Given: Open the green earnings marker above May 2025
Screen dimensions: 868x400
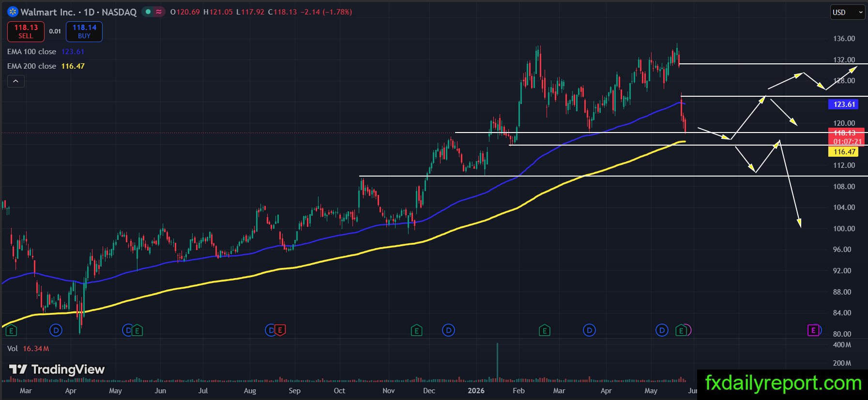Looking at the screenshot, I should tap(137, 330).
